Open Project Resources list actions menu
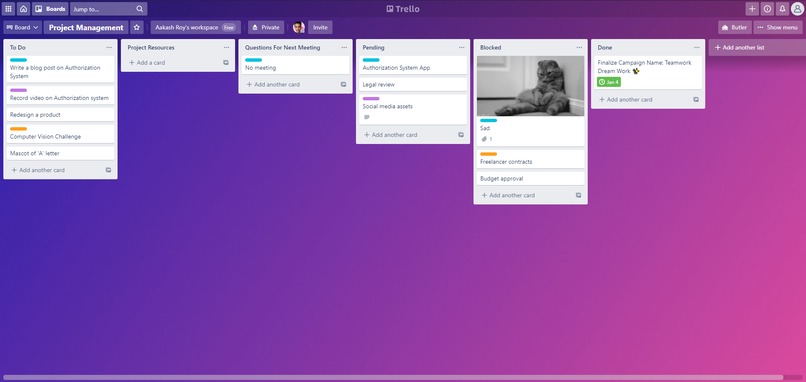Viewport: 806px width, 382px height. point(227,47)
